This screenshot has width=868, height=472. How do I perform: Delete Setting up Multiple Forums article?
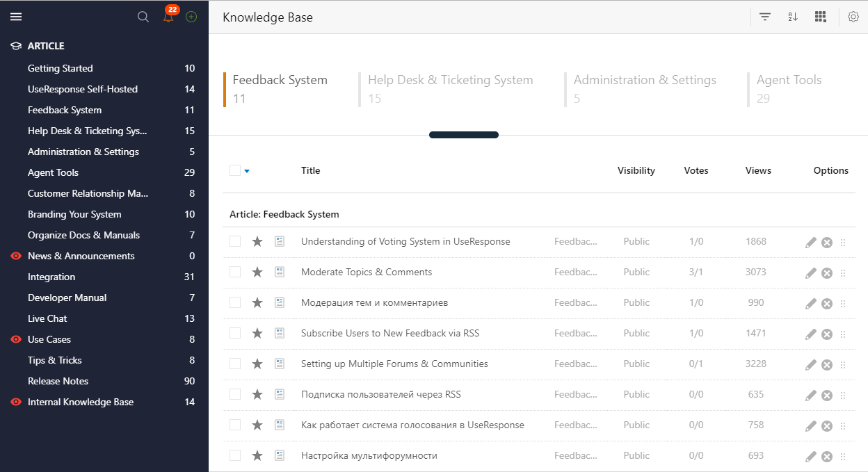click(827, 365)
